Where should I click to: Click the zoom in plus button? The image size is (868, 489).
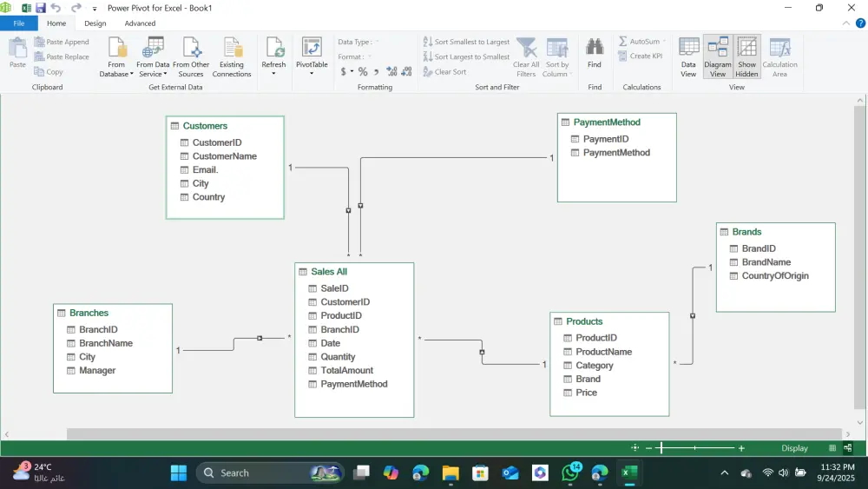point(741,448)
